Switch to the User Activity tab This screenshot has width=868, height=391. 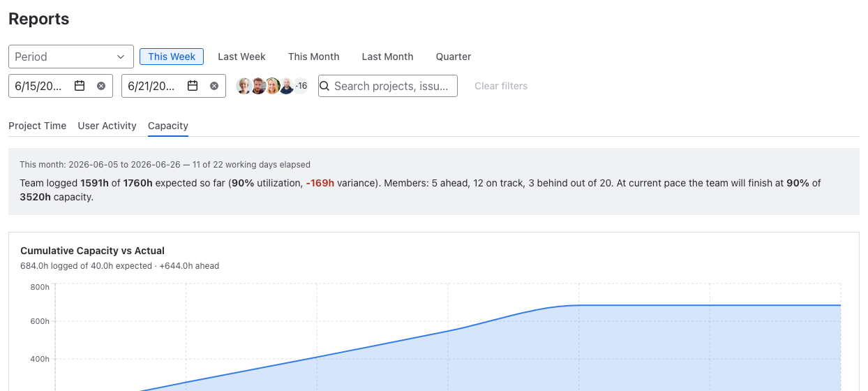click(x=107, y=126)
